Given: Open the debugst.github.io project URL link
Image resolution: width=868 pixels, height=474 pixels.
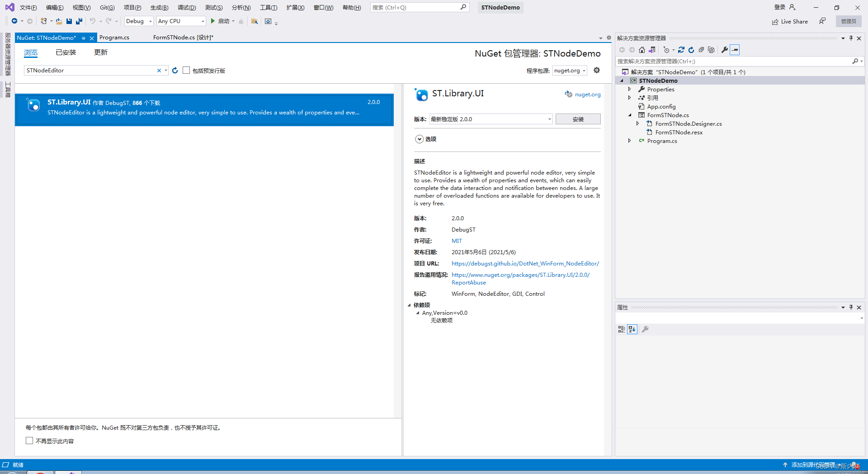Looking at the screenshot, I should [525, 264].
